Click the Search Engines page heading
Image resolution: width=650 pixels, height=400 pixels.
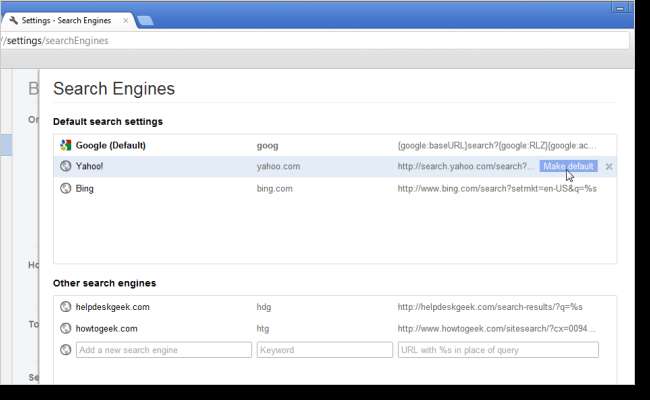pyautogui.click(x=114, y=89)
